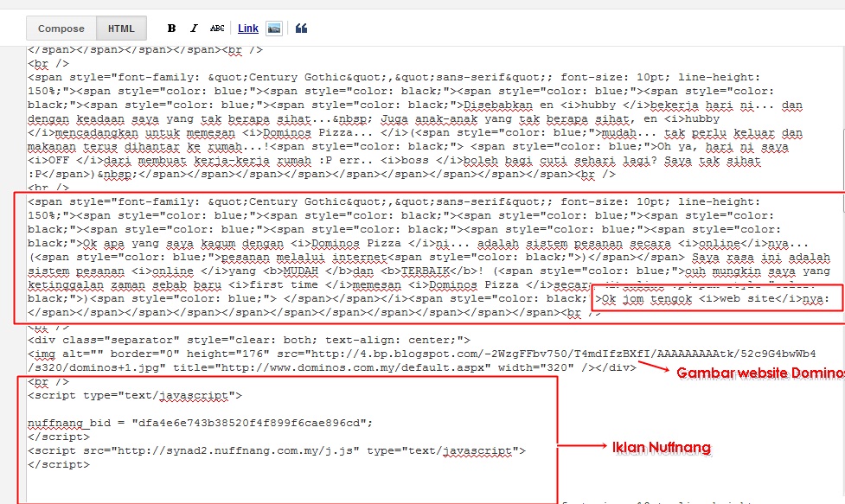The width and height of the screenshot is (845, 504).
Task: Toggle italic formatting
Action: (x=194, y=28)
